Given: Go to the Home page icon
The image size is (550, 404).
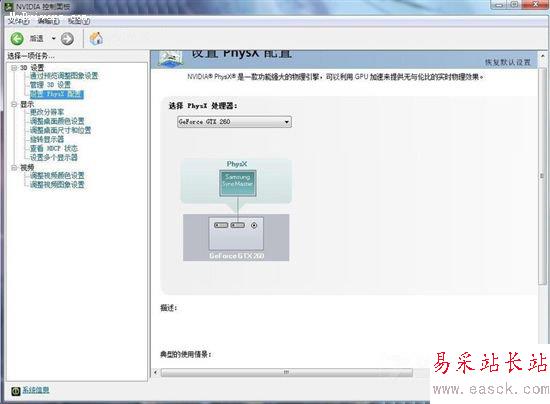Looking at the screenshot, I should tap(96, 39).
